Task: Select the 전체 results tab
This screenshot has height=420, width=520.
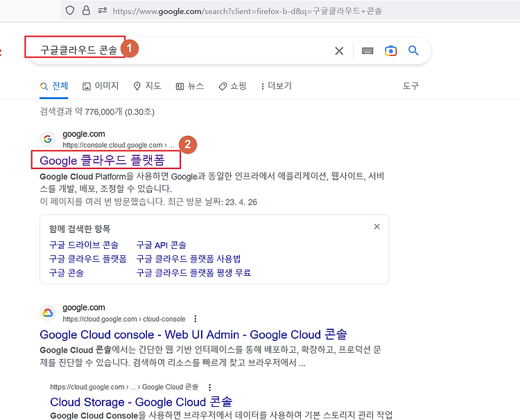Action: (x=53, y=86)
